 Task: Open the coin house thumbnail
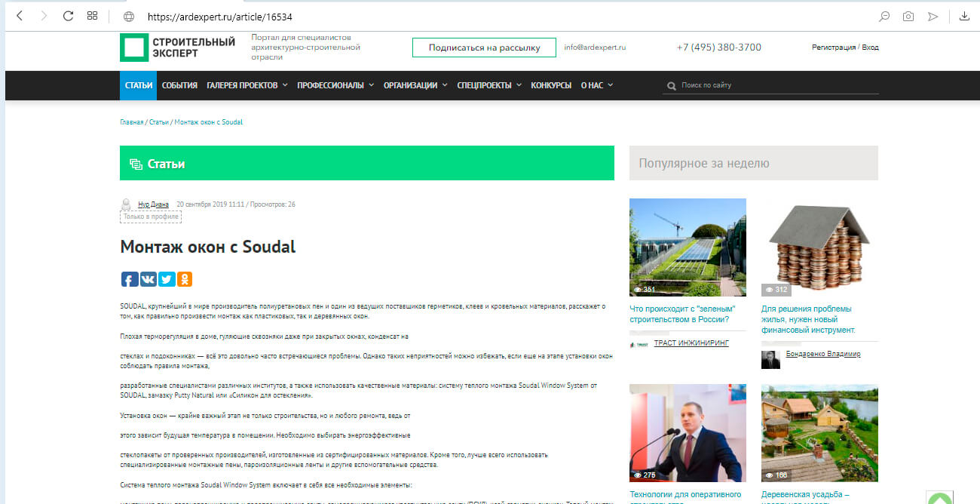click(819, 247)
